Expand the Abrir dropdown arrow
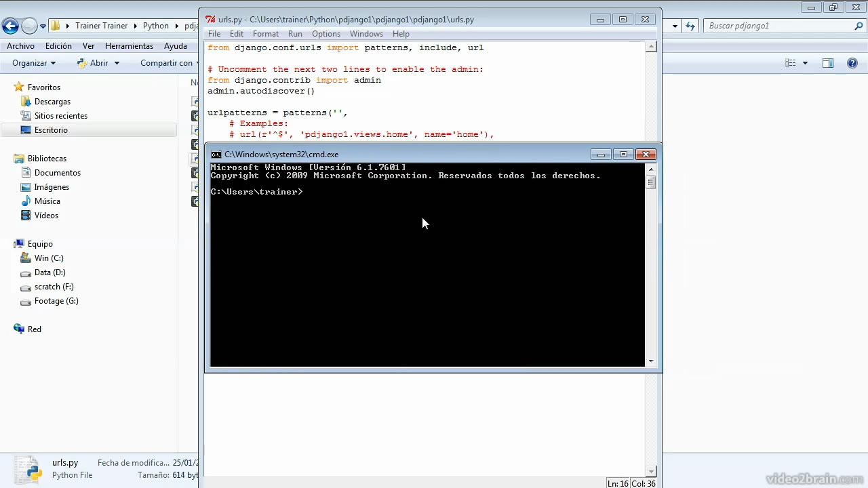The height and width of the screenshot is (488, 868). (x=117, y=63)
